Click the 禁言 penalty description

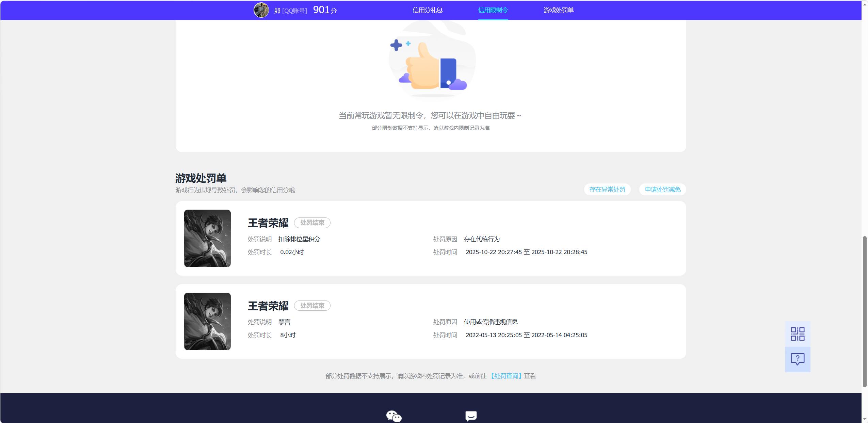tap(284, 322)
